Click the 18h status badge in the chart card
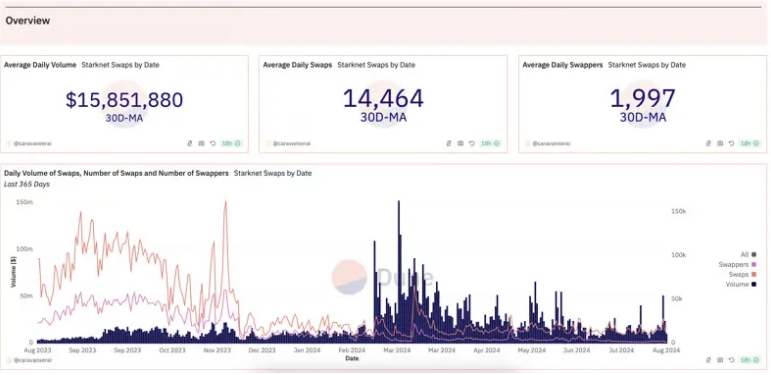The height and width of the screenshot is (375, 771). click(749, 360)
